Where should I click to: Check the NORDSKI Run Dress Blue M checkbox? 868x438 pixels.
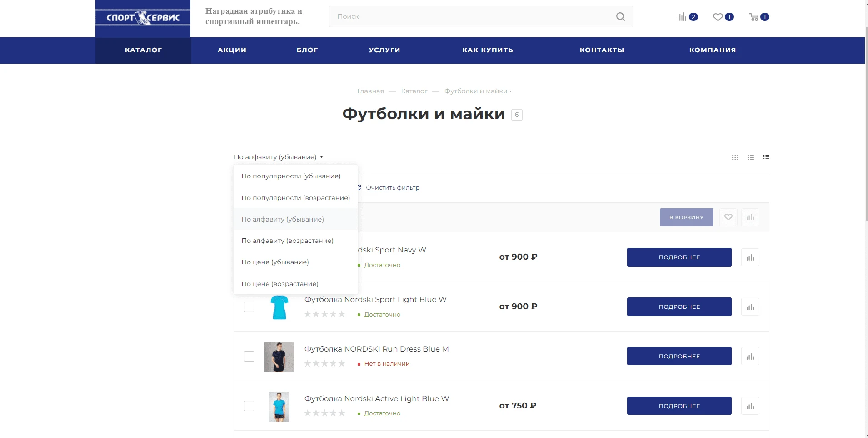249,357
